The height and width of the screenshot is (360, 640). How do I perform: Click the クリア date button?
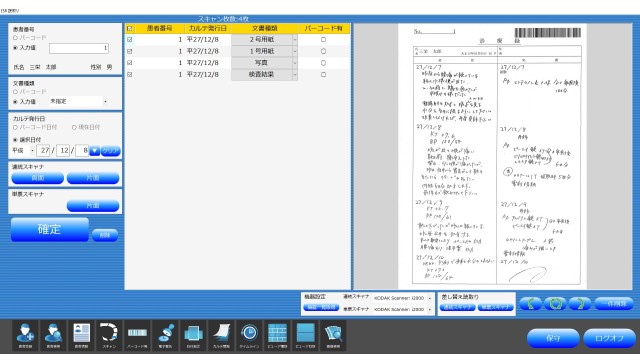(x=110, y=151)
